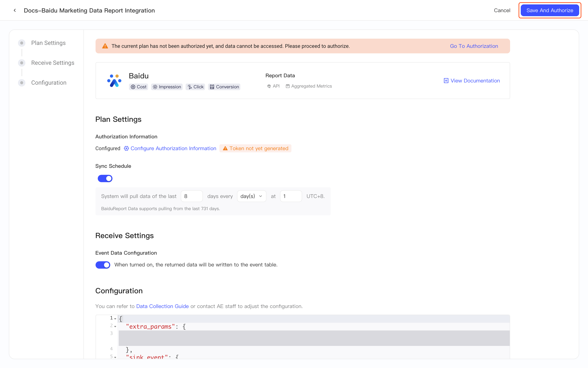Click the orange alert banner warning icon

coord(105,46)
